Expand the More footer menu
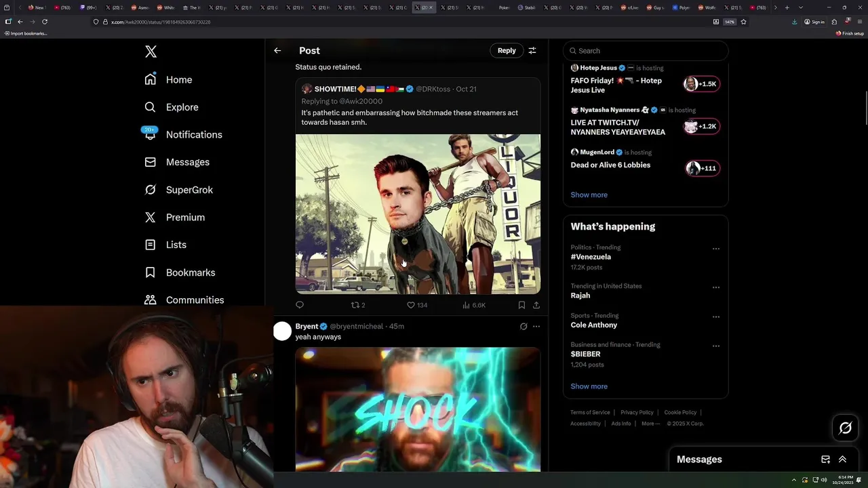868x488 pixels. pyautogui.click(x=650, y=424)
